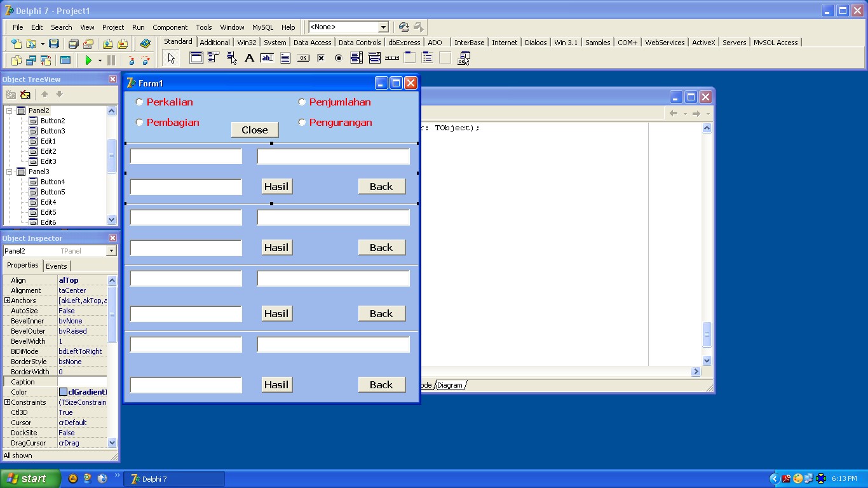
Task: Click the Pause program icon
Action: click(x=111, y=60)
